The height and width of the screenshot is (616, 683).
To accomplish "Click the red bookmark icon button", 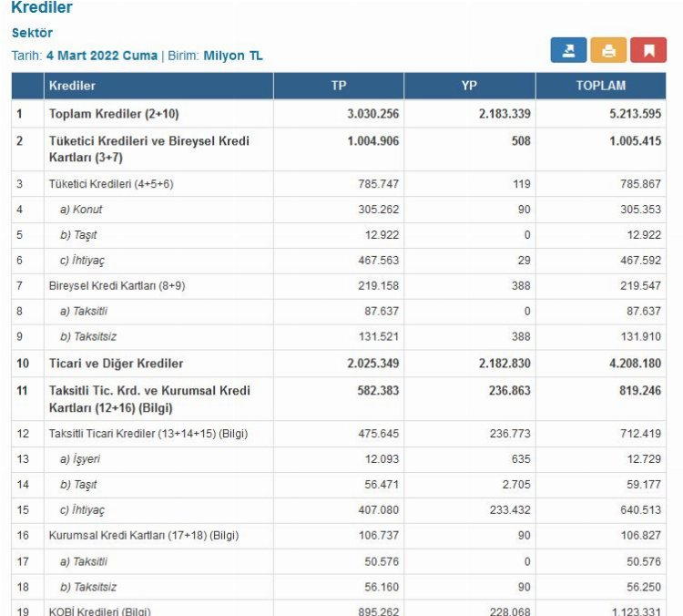I will click(x=648, y=50).
